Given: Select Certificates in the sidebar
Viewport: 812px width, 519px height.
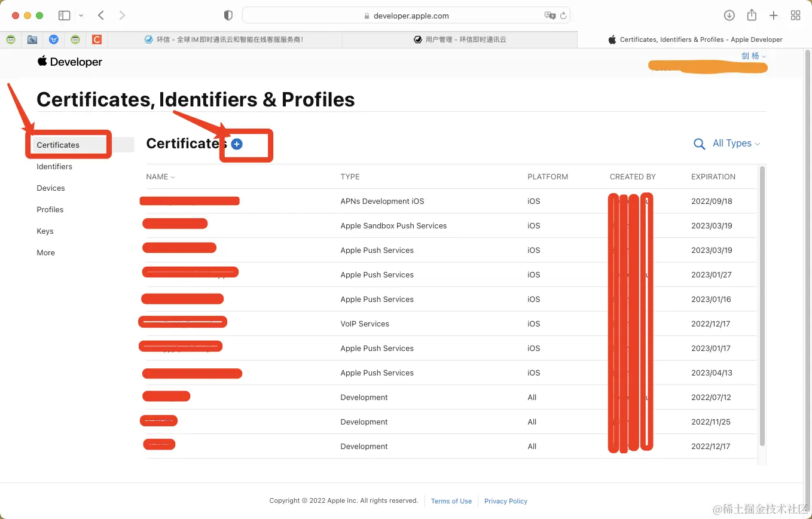Looking at the screenshot, I should [x=58, y=145].
